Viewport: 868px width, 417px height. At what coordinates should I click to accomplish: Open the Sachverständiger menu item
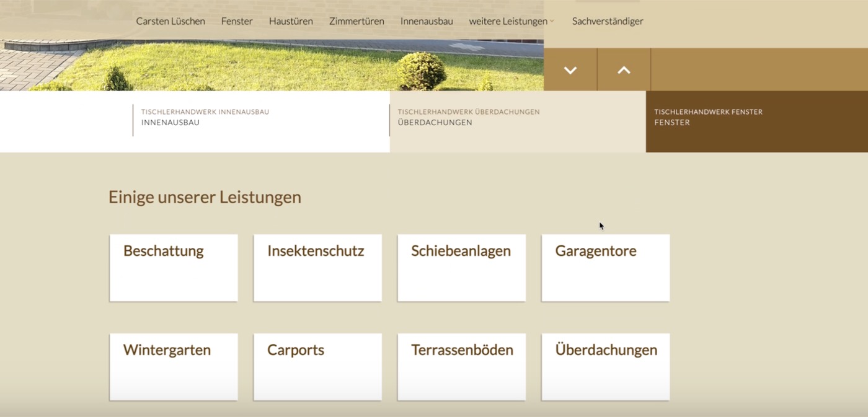coord(608,21)
